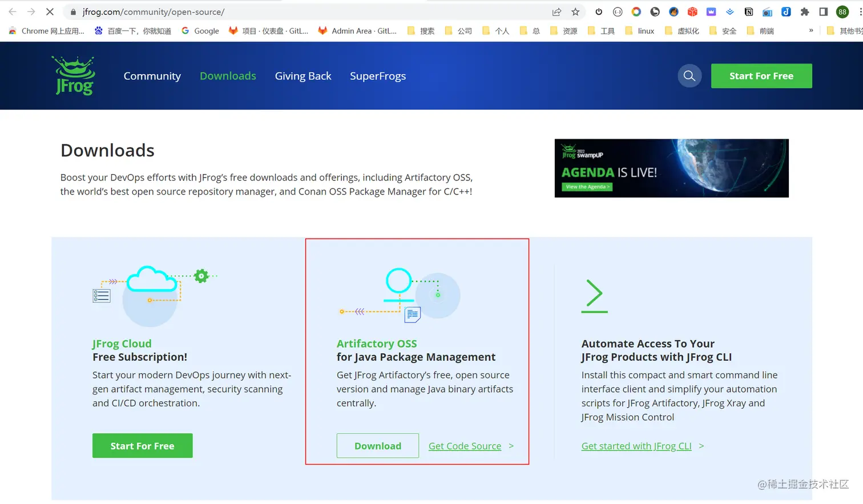This screenshot has height=504, width=863.
Task: Expand the 公司 bookmark folder
Action: pyautogui.click(x=458, y=31)
